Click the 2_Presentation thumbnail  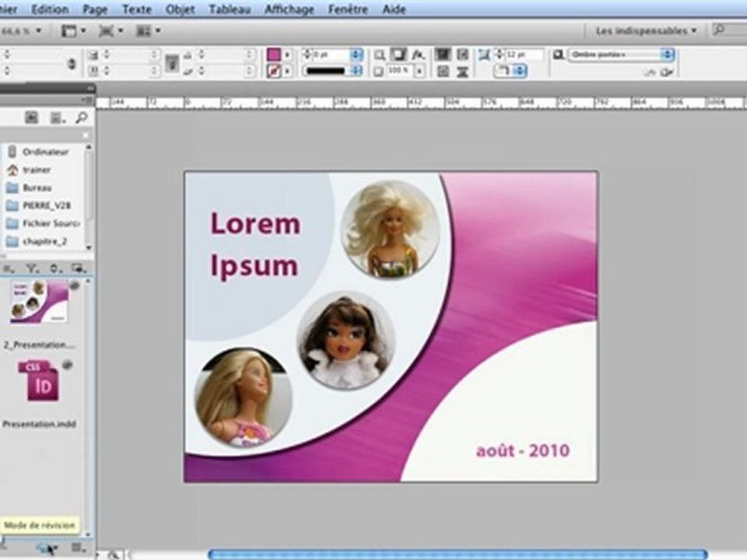coord(40,302)
